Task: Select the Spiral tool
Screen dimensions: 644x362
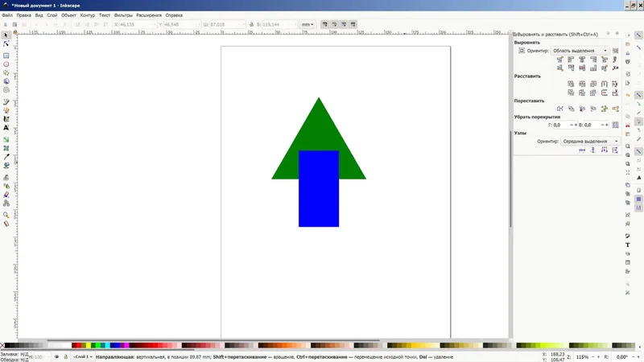Action: [6, 90]
